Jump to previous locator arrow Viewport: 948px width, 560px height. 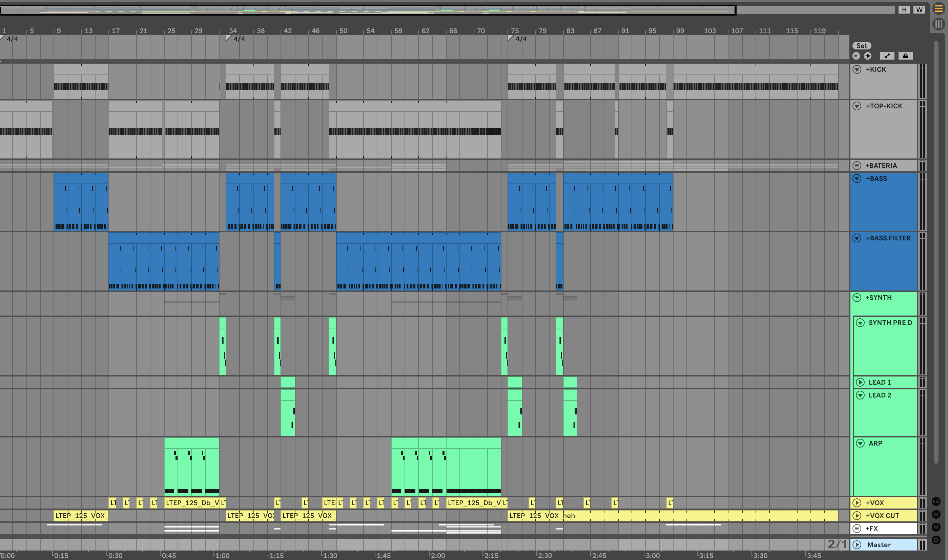coord(856,56)
